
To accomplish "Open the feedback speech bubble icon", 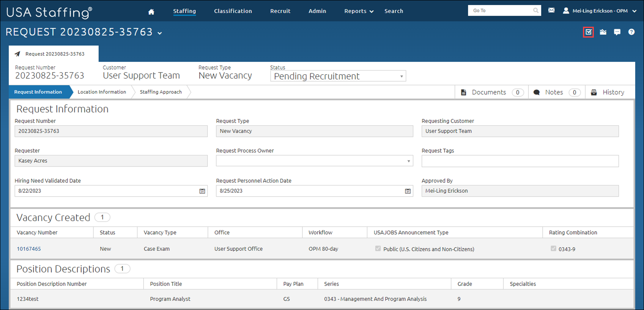I will click(617, 32).
